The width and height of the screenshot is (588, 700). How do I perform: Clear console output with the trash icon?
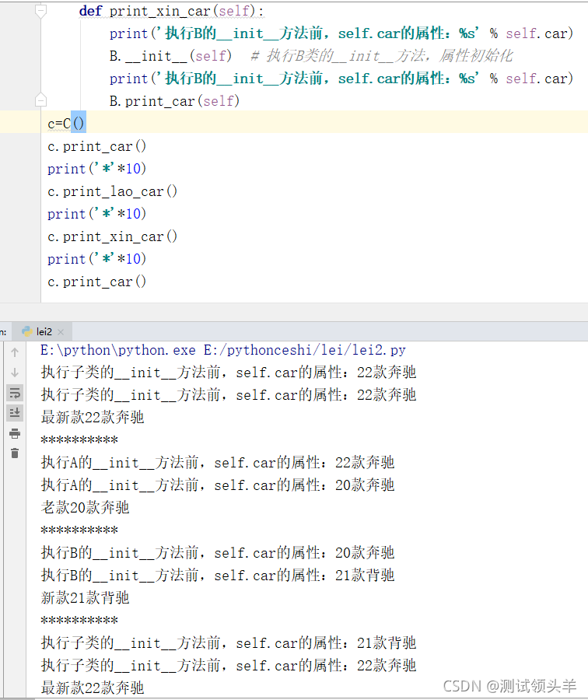(14, 453)
